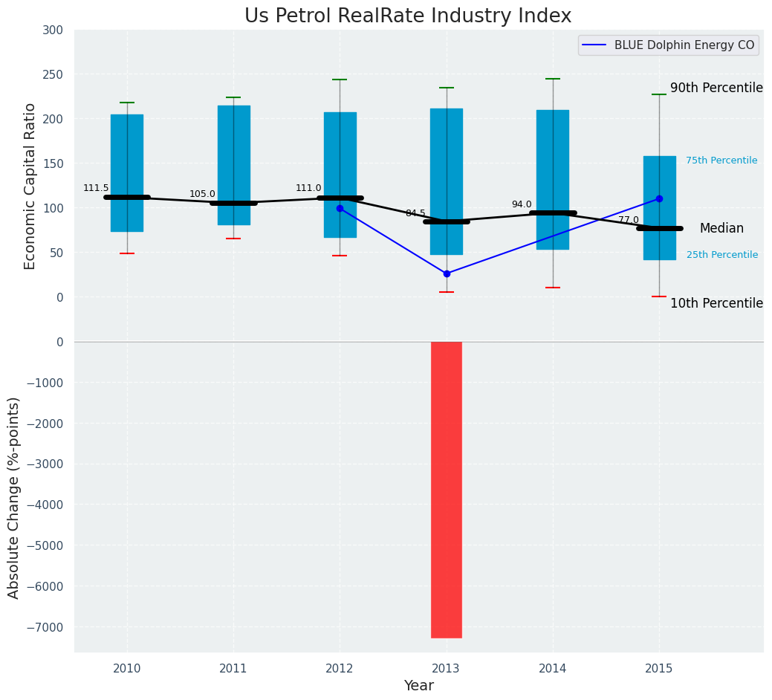
Task: Click the blue data point for 2015
Action: click(659, 199)
